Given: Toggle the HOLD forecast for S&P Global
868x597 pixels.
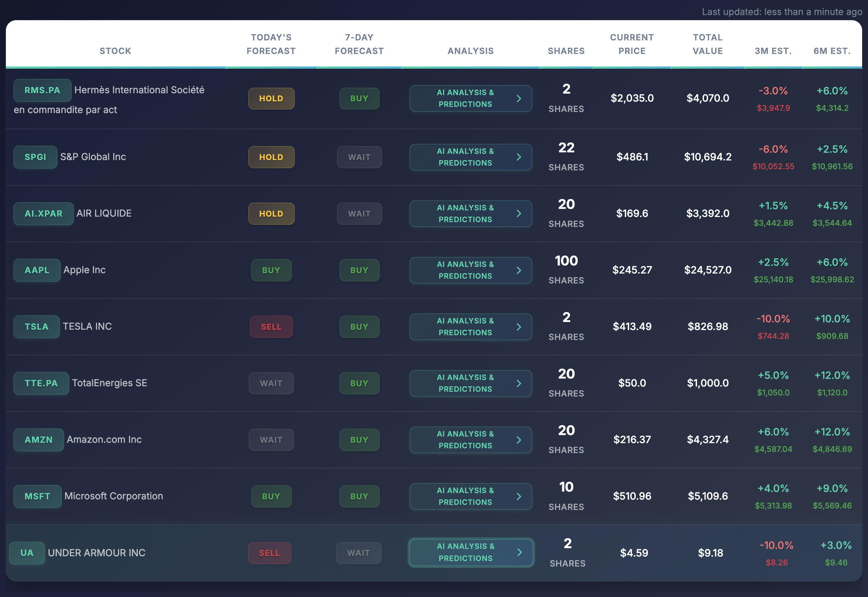Looking at the screenshot, I should click(271, 157).
